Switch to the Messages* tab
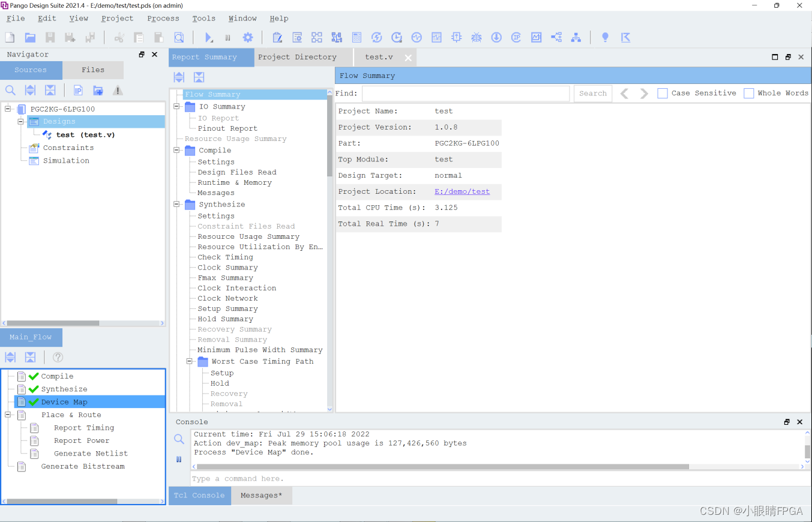Screen dimensions: 812x522 262,496
